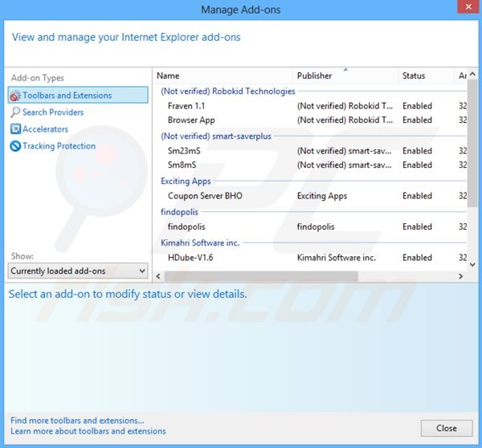The height and width of the screenshot is (448, 482).
Task: Click Enabled status of Fraven 1.1
Action: click(x=417, y=106)
